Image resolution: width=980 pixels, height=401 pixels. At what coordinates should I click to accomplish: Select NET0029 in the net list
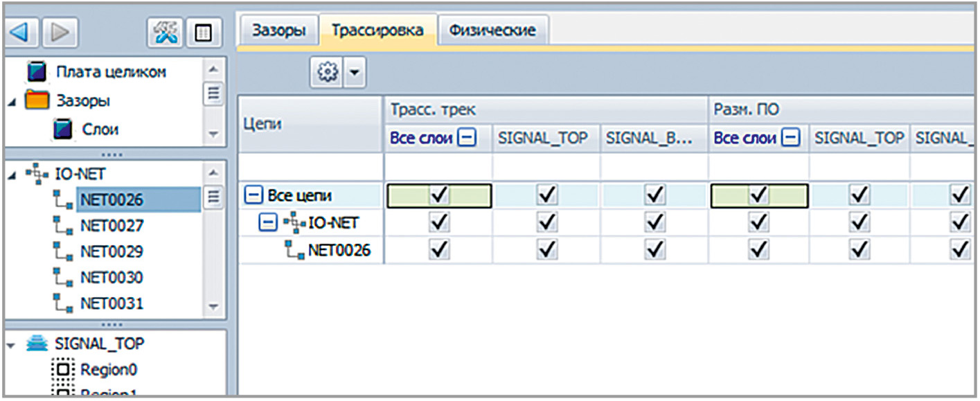tap(112, 251)
